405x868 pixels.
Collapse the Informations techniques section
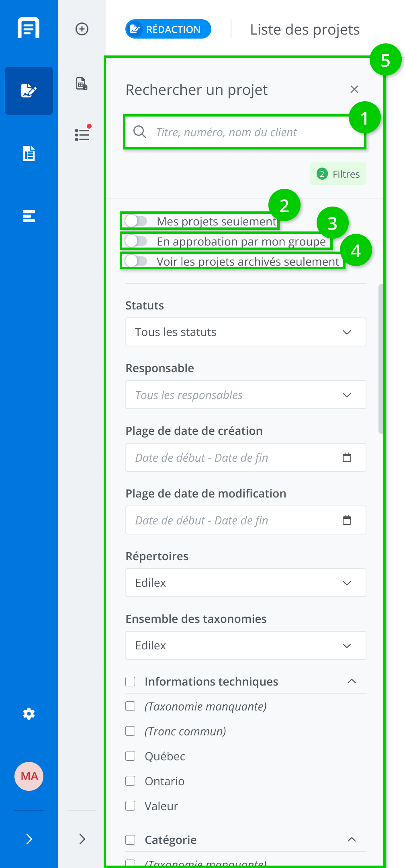tap(352, 681)
